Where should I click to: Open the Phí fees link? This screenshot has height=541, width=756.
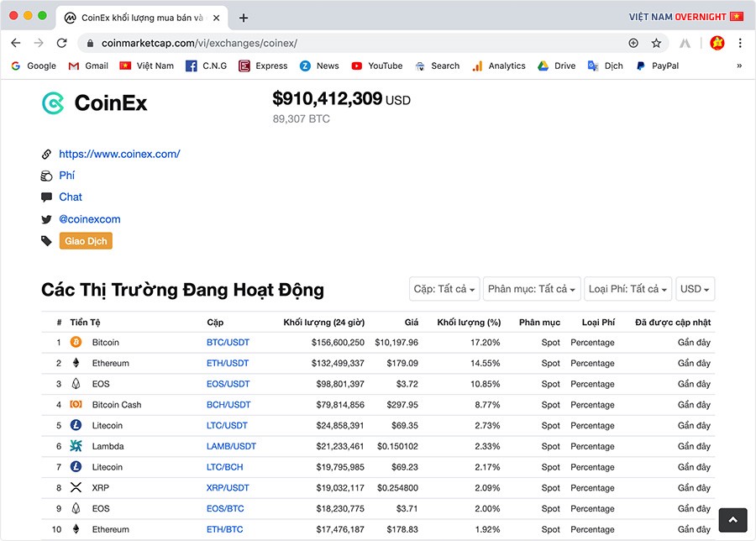pyautogui.click(x=67, y=176)
